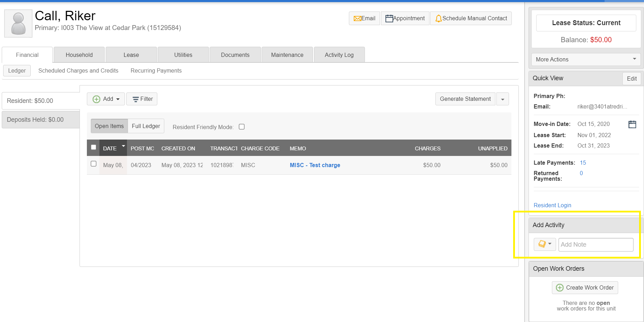The width and height of the screenshot is (644, 322).
Task: Switch to the Maintenance tab
Action: click(287, 55)
